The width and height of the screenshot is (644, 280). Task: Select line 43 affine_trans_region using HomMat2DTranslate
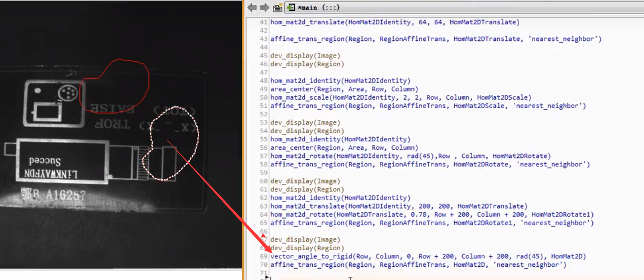436,39
